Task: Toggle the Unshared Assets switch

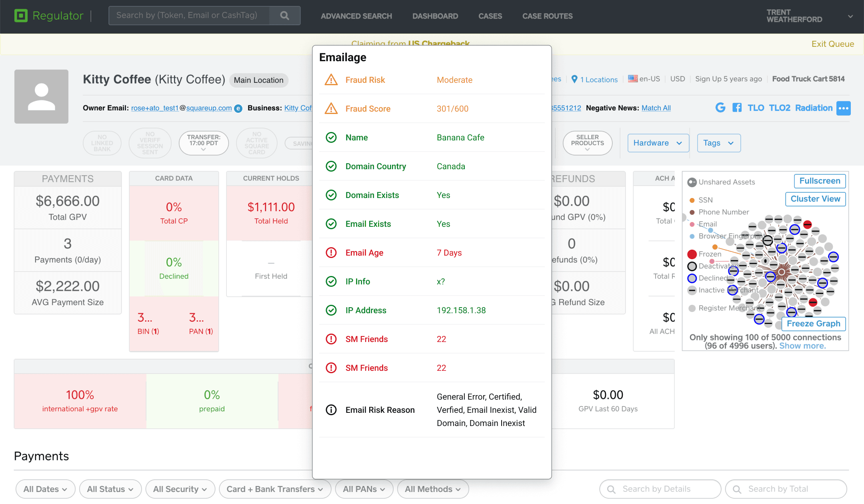Action: (692, 182)
